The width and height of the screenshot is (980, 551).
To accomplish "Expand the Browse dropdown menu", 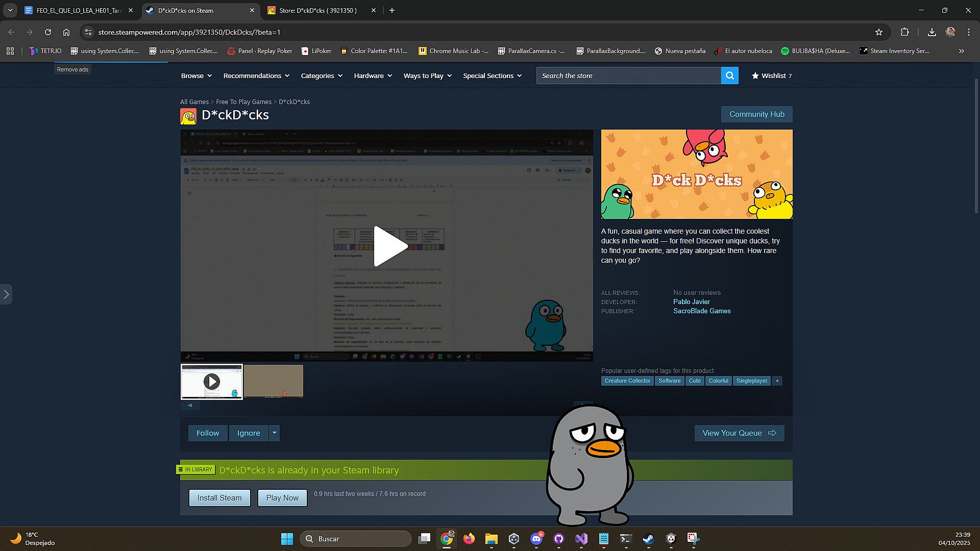I will coord(196,76).
